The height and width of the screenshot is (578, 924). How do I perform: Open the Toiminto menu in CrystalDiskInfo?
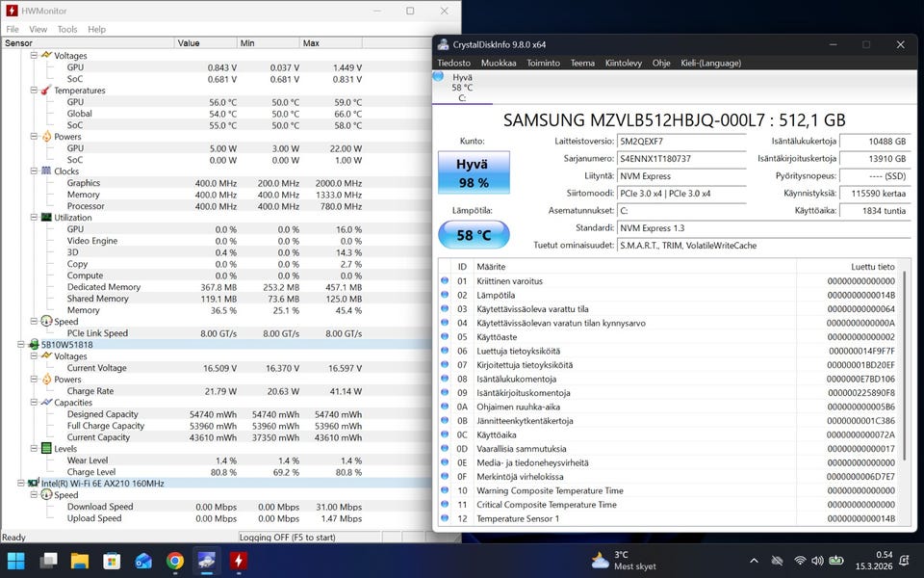point(543,63)
